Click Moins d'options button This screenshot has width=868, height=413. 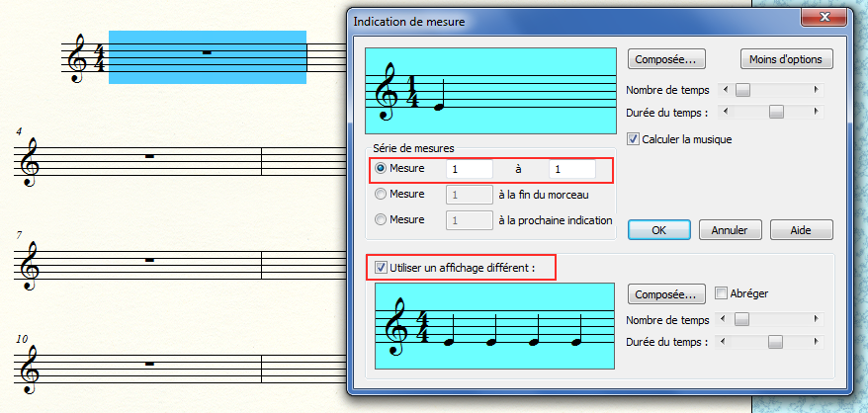click(786, 59)
